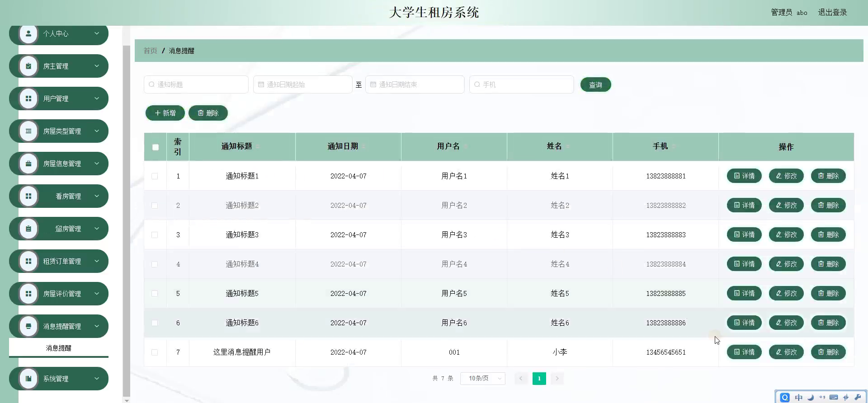
Task: Click the sort icon on 用户名 column
Action: coord(465,146)
